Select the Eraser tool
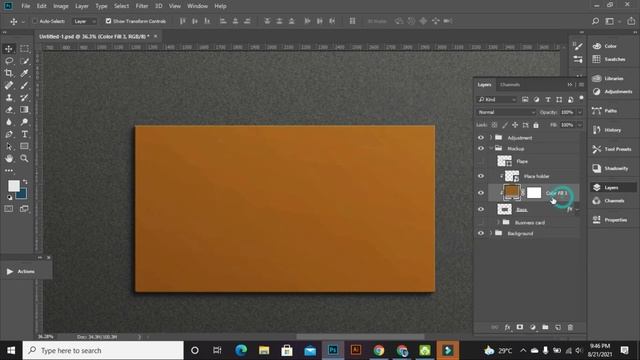 (x=9, y=110)
